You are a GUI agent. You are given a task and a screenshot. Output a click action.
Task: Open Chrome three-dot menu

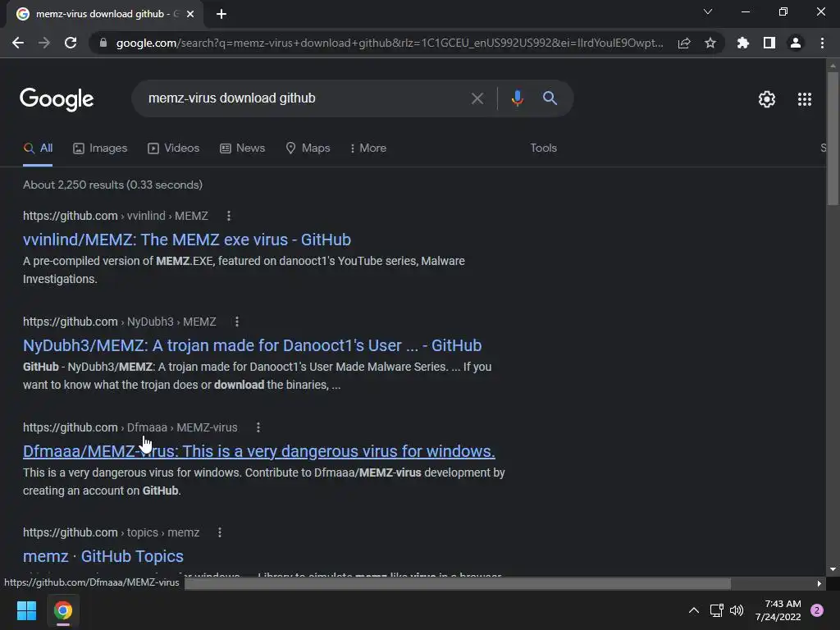(x=822, y=43)
